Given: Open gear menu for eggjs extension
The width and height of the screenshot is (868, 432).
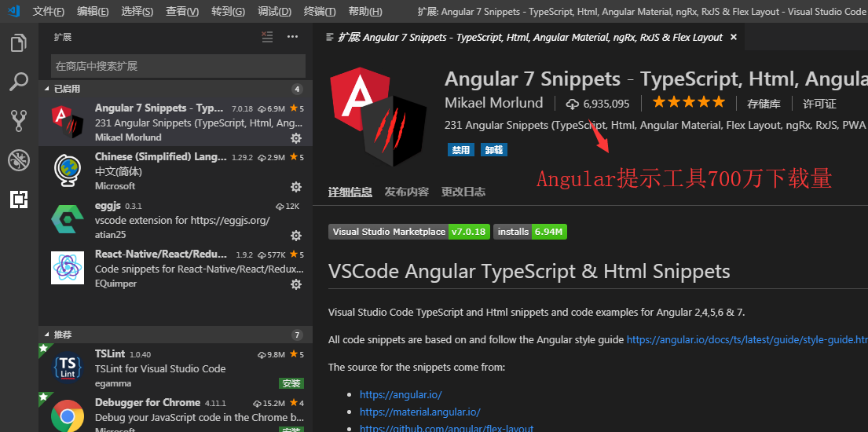Looking at the screenshot, I should (296, 236).
